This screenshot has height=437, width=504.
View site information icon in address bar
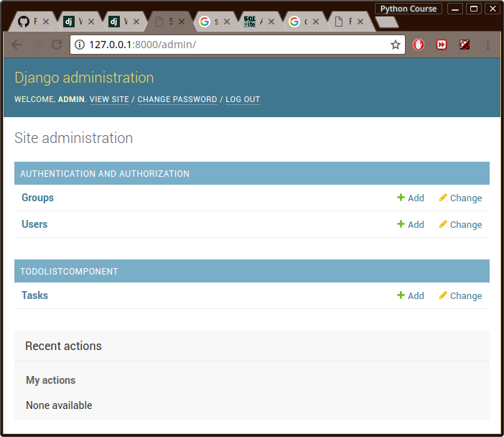pos(80,45)
